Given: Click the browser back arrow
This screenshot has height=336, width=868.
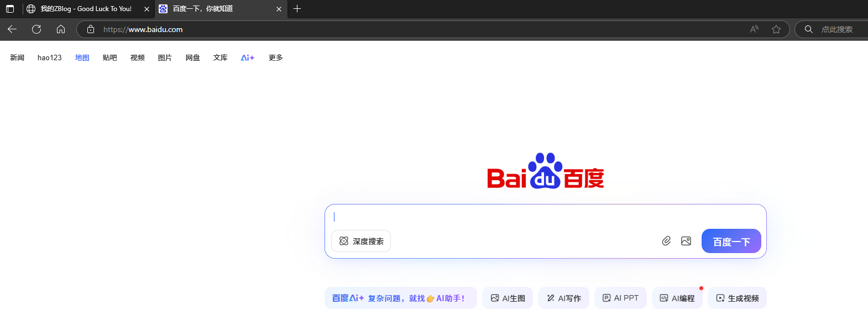Looking at the screenshot, I should click(12, 29).
